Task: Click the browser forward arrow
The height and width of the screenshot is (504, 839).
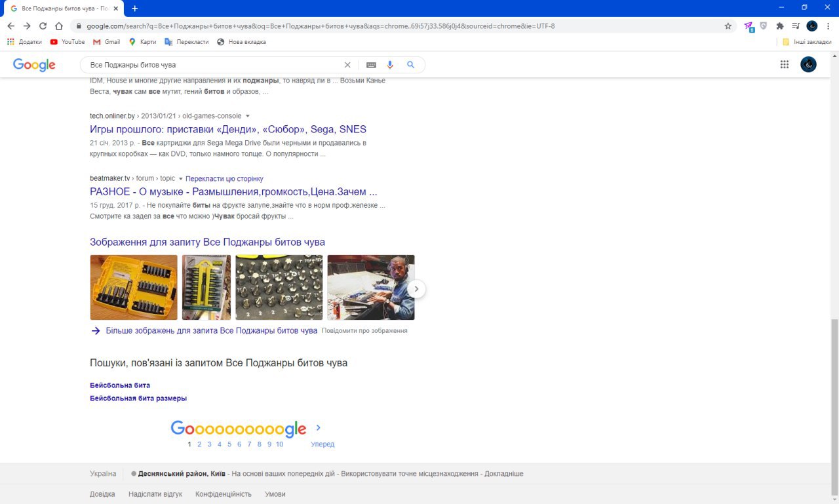Action: pos(27,26)
